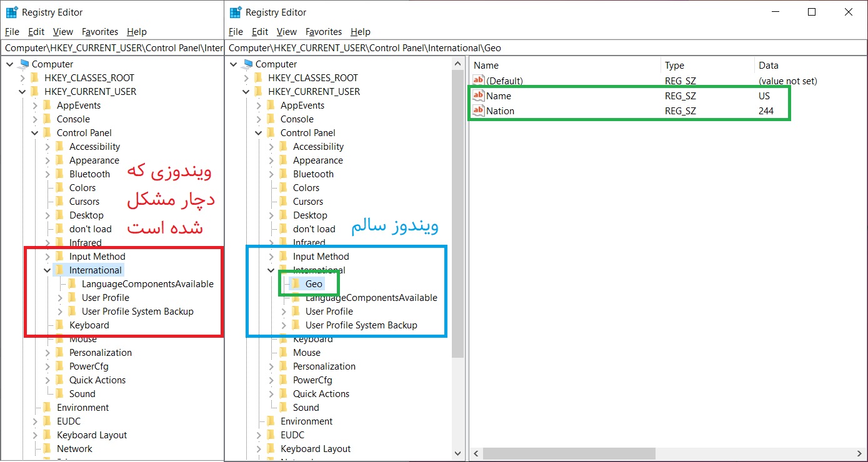Click the Mouse folder icon in the right window
Viewport: 868px width, 462px height.
click(x=284, y=353)
